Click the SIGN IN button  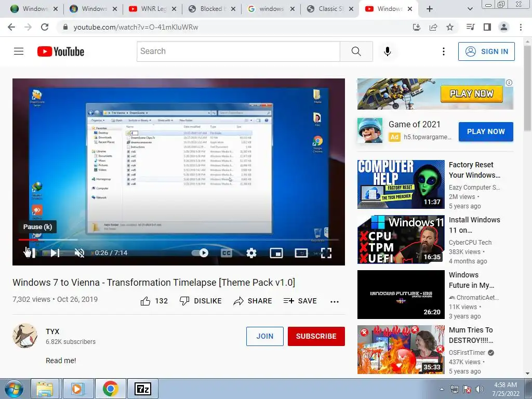point(486,51)
